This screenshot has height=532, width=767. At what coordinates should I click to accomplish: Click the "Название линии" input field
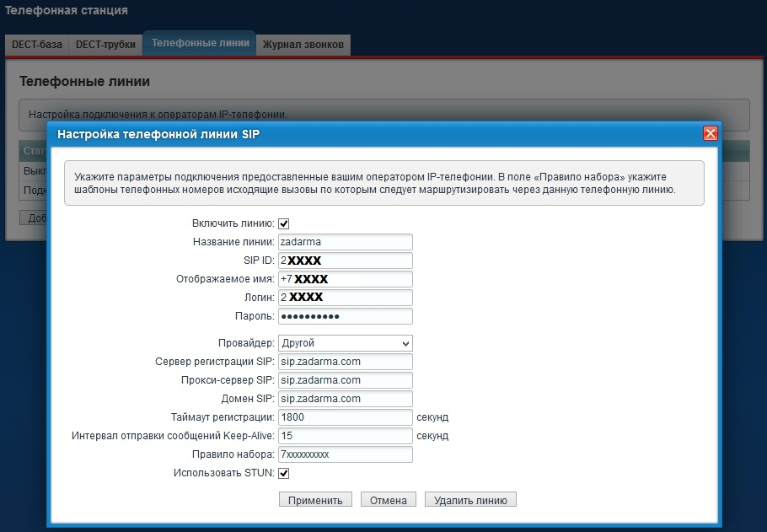pos(345,242)
